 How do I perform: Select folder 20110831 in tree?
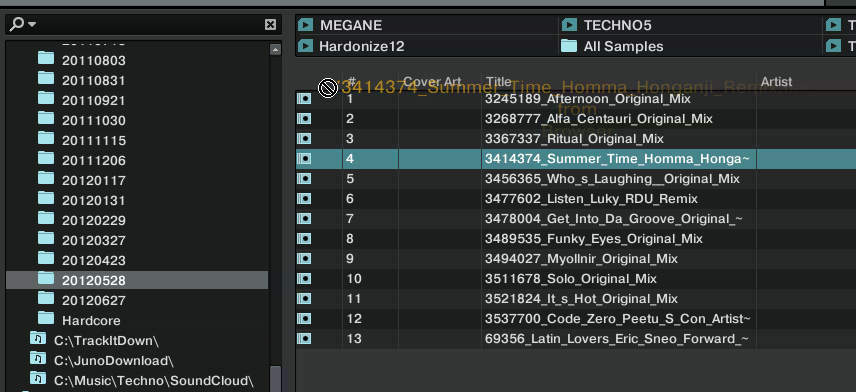click(93, 80)
